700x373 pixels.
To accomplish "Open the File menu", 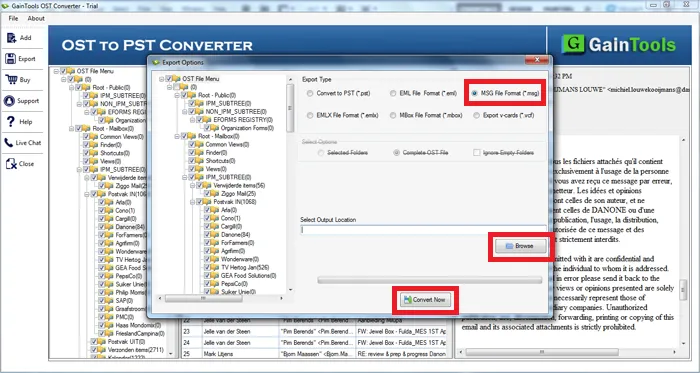I will coord(13,18).
